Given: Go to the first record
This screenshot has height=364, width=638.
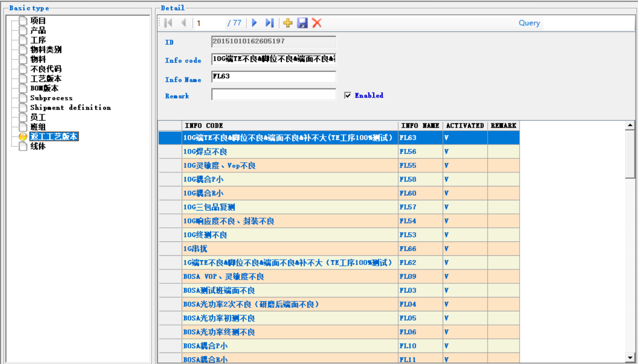Looking at the screenshot, I should 168,23.
